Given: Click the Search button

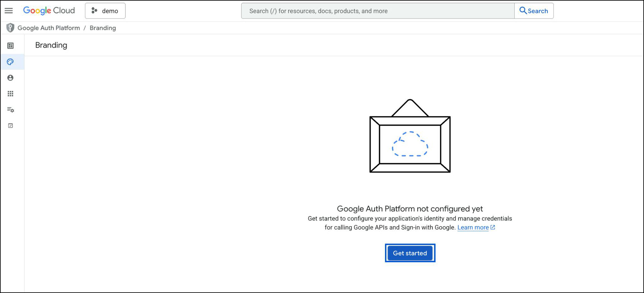Looking at the screenshot, I should tap(534, 11).
